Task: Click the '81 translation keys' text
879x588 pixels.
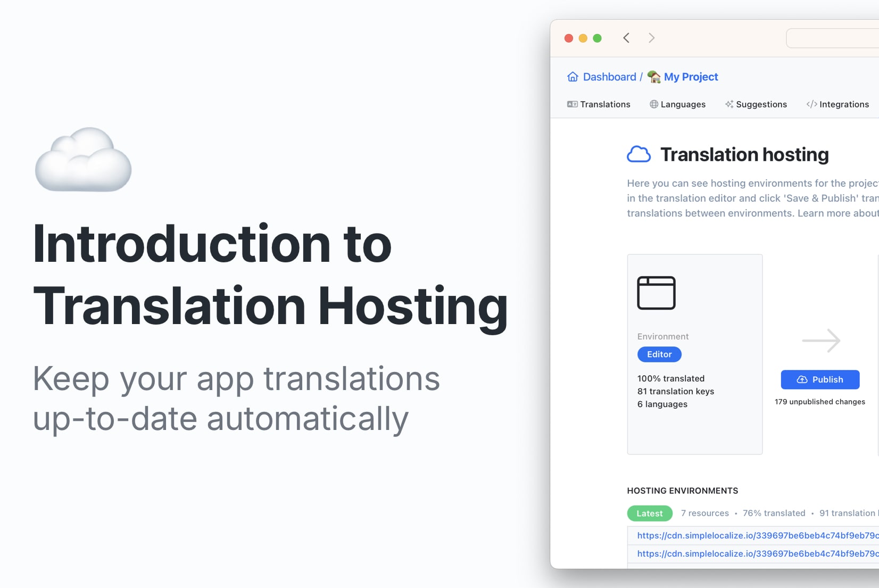Action: tap(676, 391)
